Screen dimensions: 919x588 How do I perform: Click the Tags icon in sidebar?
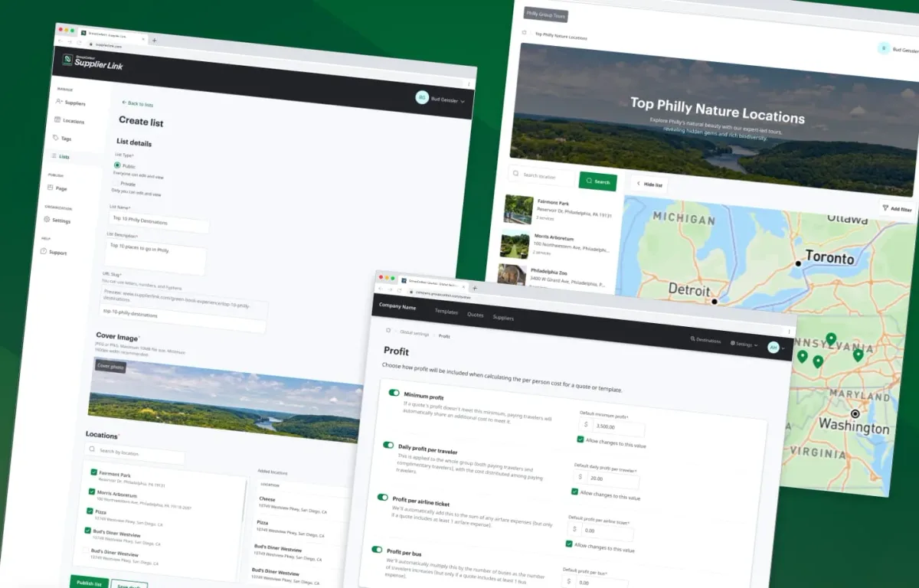tap(55, 138)
